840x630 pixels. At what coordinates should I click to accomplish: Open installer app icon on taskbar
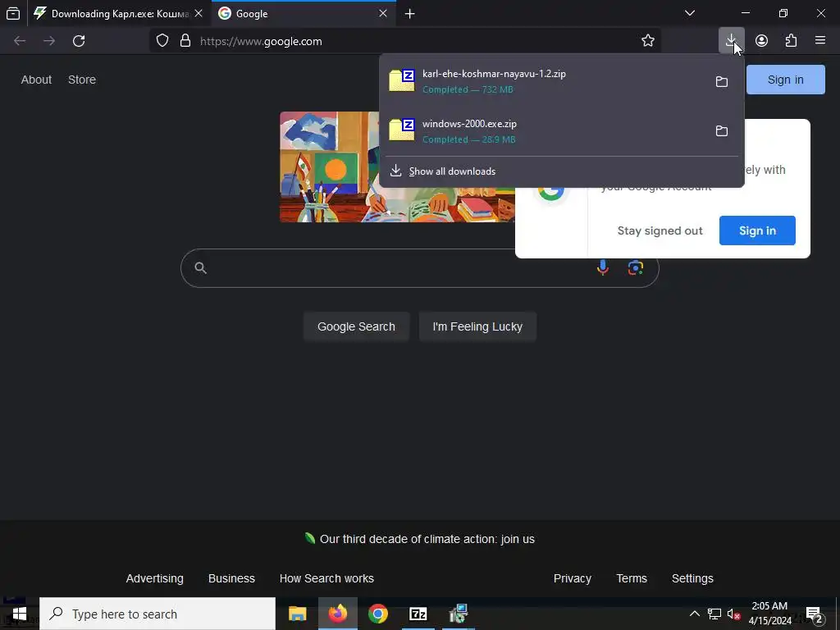tap(458, 614)
